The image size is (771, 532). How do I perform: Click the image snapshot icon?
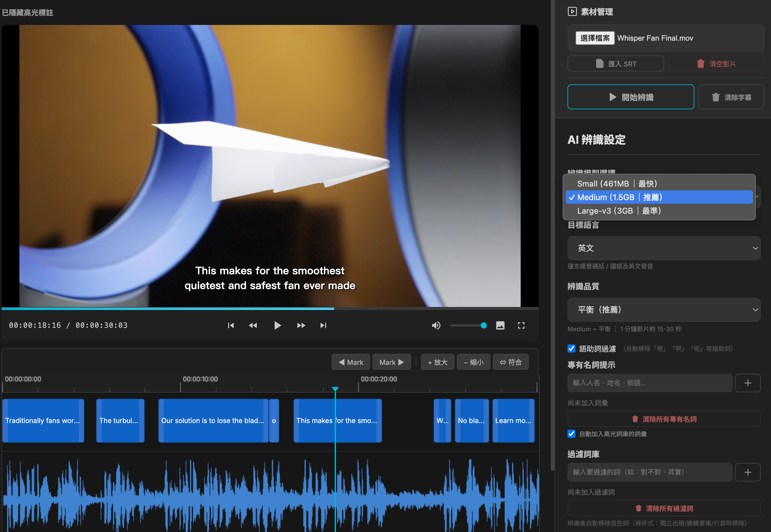[500, 325]
